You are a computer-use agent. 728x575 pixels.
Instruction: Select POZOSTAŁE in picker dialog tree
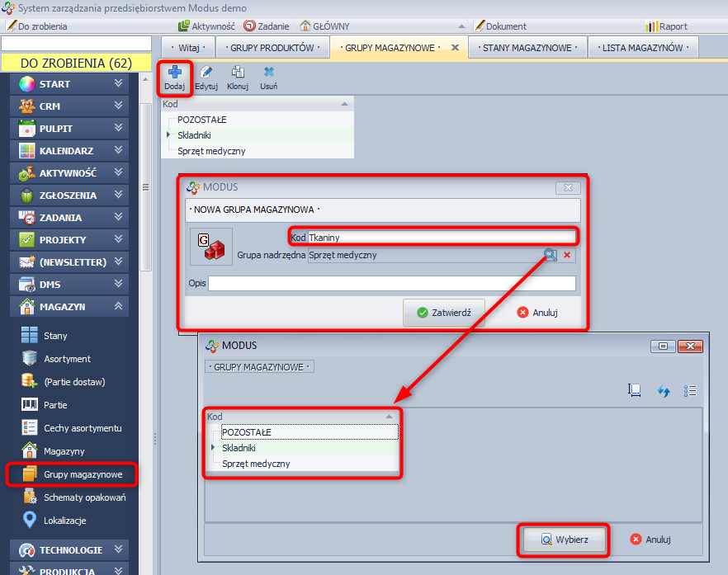[x=310, y=432]
